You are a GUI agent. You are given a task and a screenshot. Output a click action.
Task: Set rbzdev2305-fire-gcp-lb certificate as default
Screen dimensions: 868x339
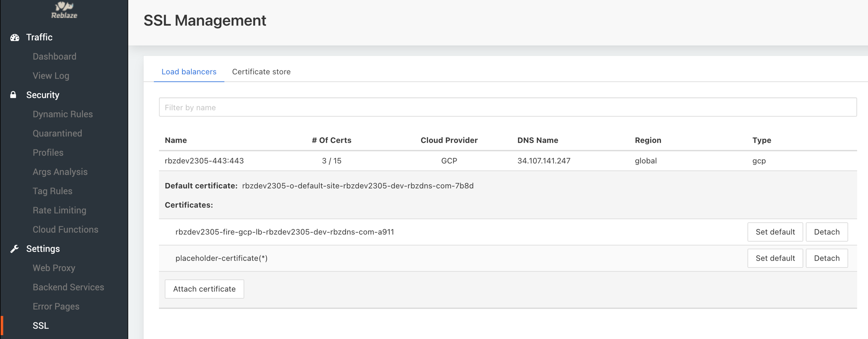tap(775, 232)
